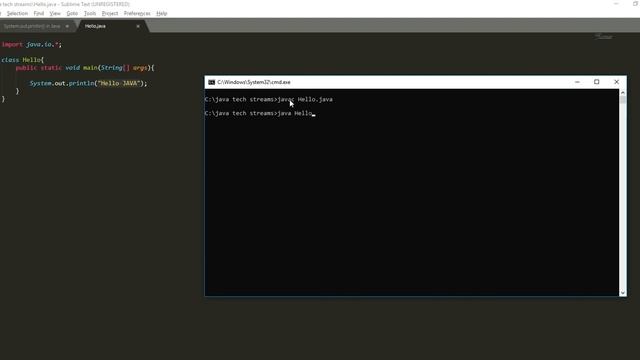Click the cmd.exe window title text
The image size is (640, 360).
pyautogui.click(x=254, y=82)
